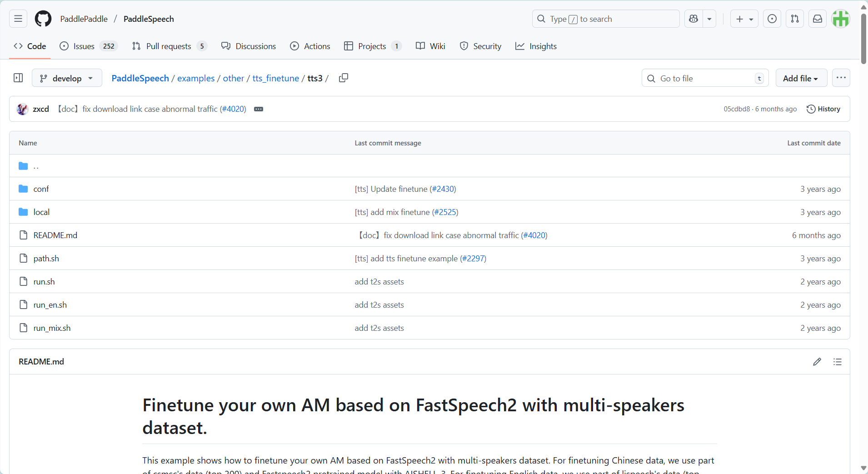Focus the Type / to search box
This screenshot has width=868, height=474.
click(606, 19)
